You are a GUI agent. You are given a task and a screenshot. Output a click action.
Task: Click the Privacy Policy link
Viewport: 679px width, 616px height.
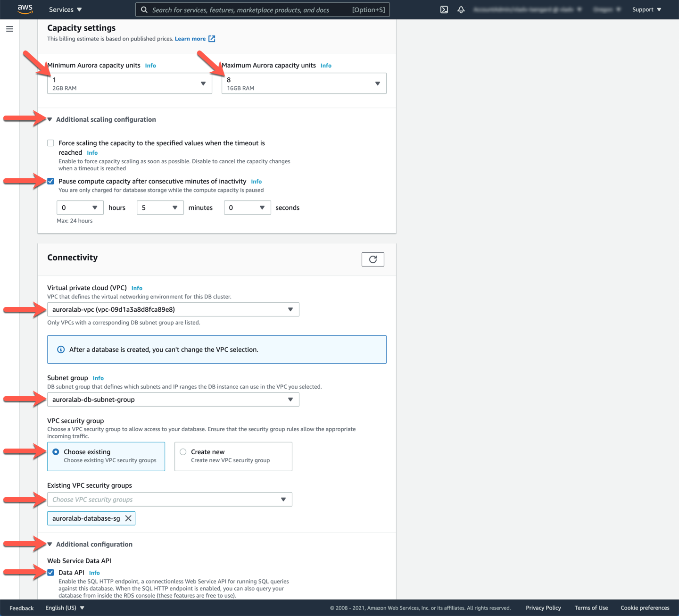tap(543, 608)
